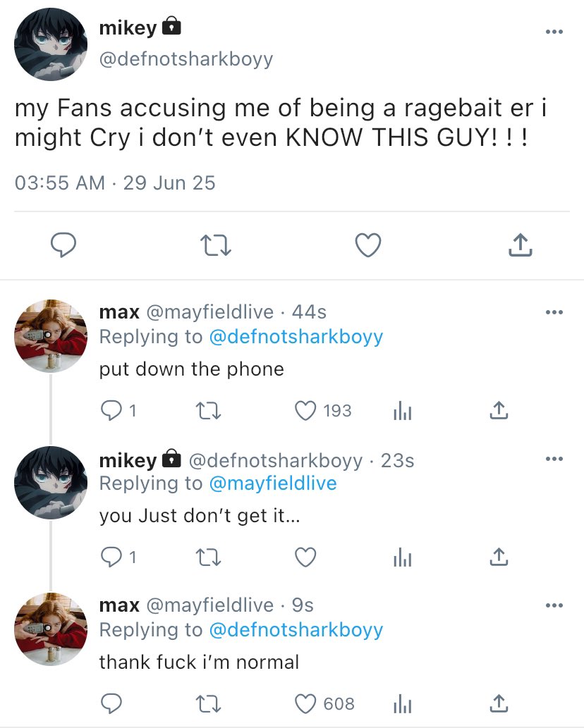Open more options on "you Just don't get it" reply
584x728 pixels.
click(x=554, y=459)
